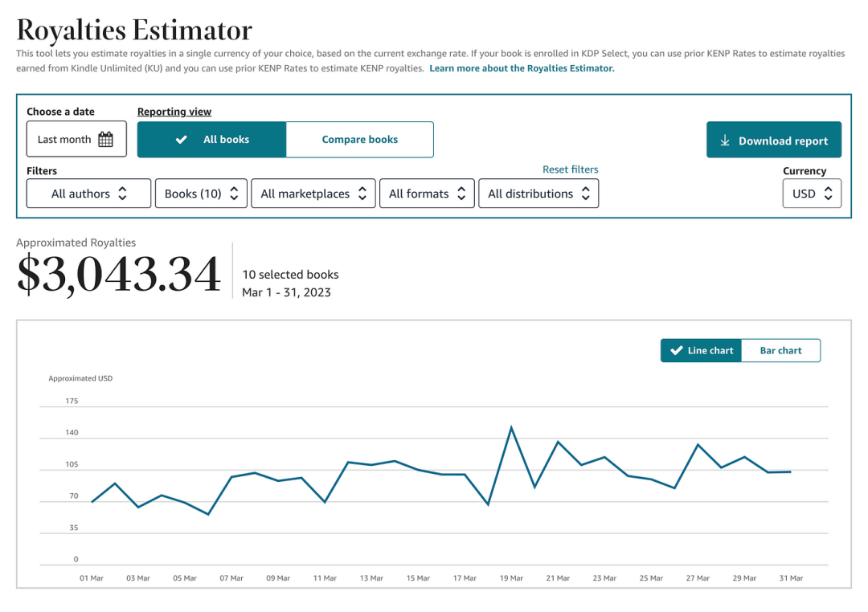Open the Books (10) dropdown
This screenshot has width=868, height=612.
pyautogui.click(x=201, y=194)
